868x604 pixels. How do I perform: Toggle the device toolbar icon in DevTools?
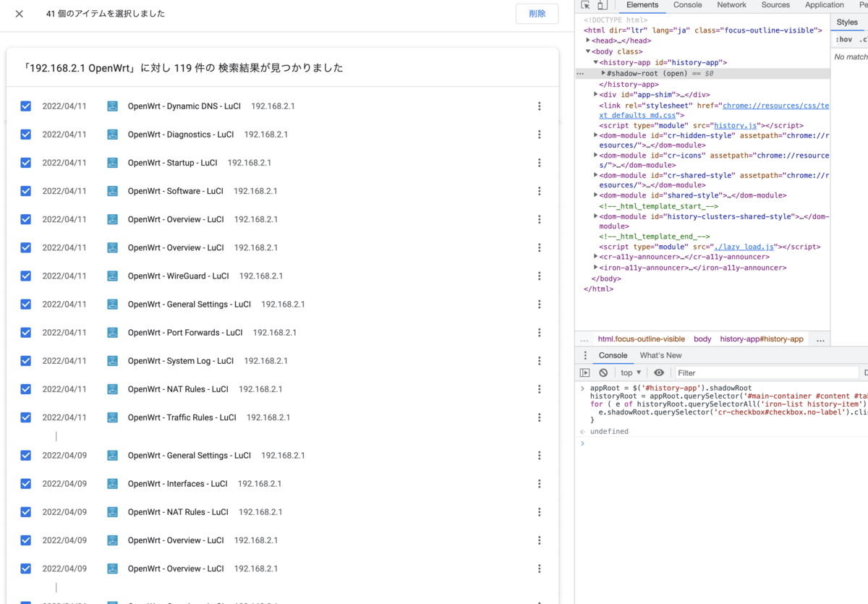click(x=603, y=5)
